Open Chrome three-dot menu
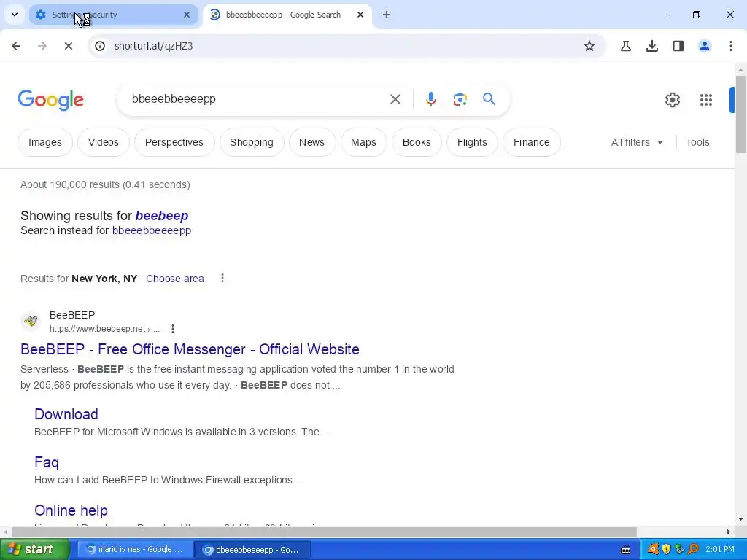747x560 pixels. (x=731, y=46)
